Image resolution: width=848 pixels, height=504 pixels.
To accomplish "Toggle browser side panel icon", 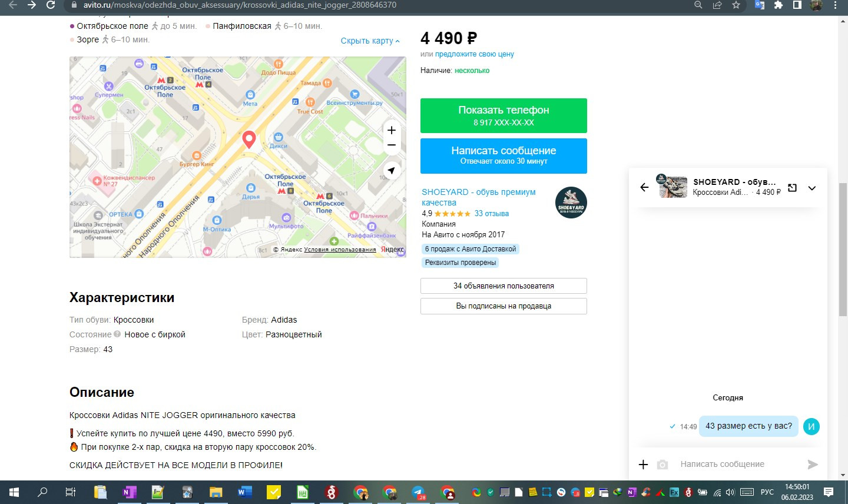I will click(x=797, y=5).
